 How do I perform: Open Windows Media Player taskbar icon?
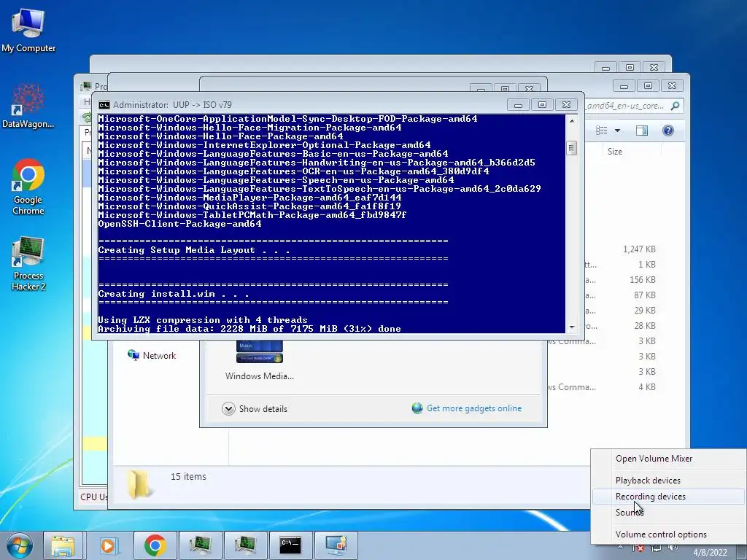click(109, 545)
